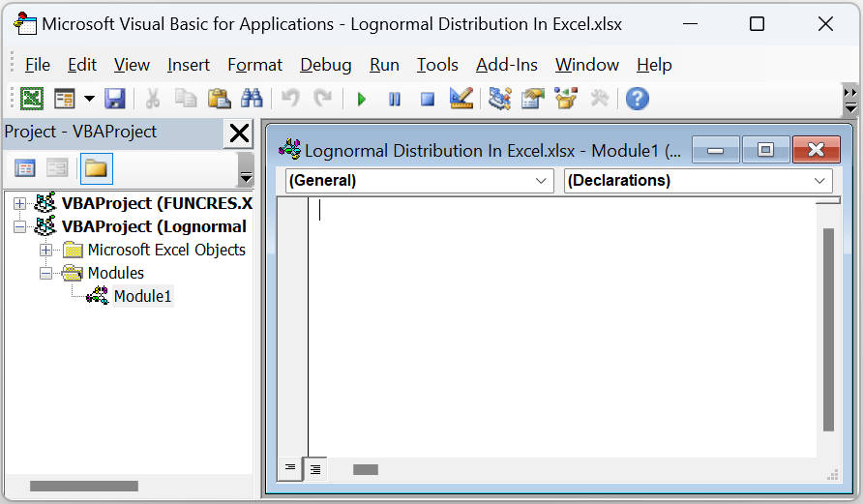
Task: Click the Insert UserForm toolbar icon
Action: pos(65,99)
